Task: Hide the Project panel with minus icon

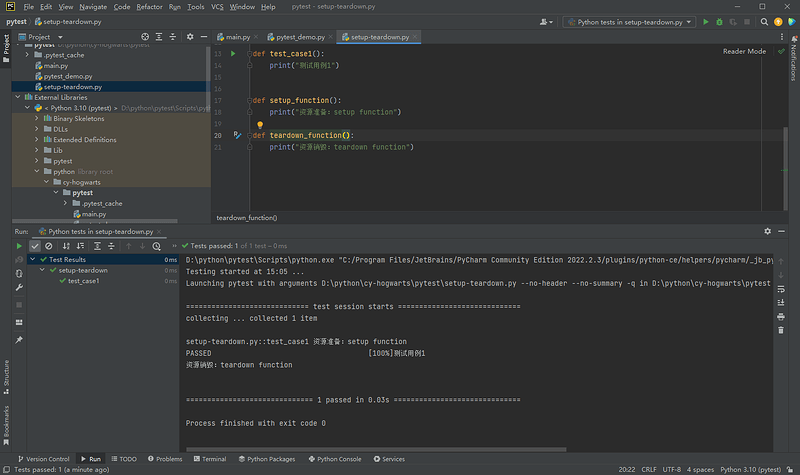Action: [x=204, y=37]
